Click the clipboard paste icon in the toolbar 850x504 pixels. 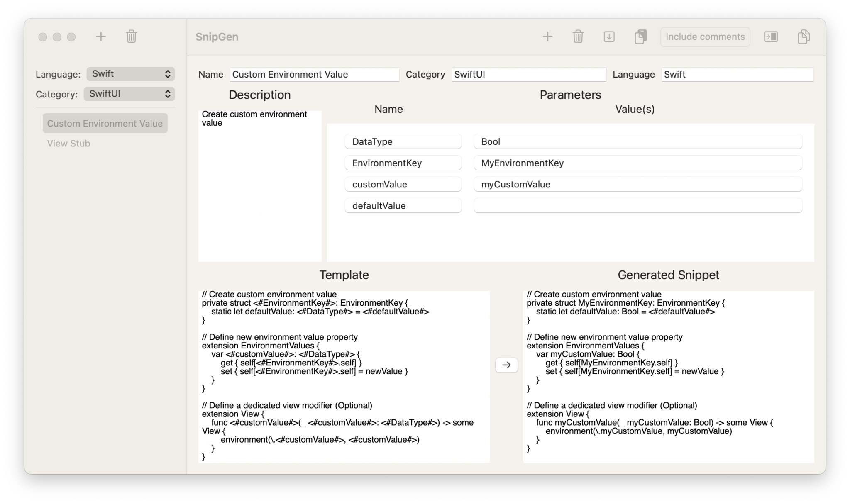640,37
